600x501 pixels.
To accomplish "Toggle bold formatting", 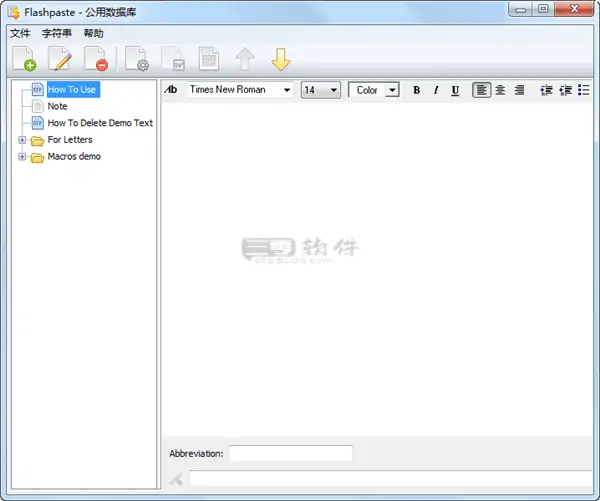I will point(416,90).
